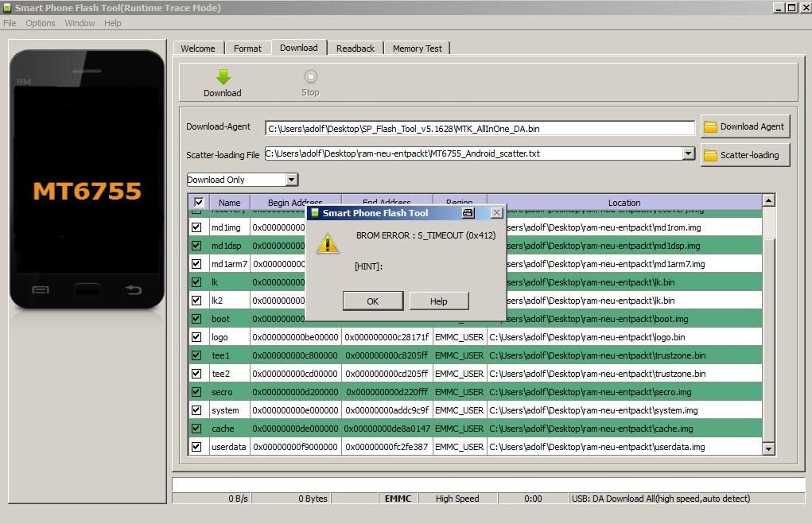Uncheck the tee1 partition checkbox
812x524 pixels.
[x=196, y=355]
